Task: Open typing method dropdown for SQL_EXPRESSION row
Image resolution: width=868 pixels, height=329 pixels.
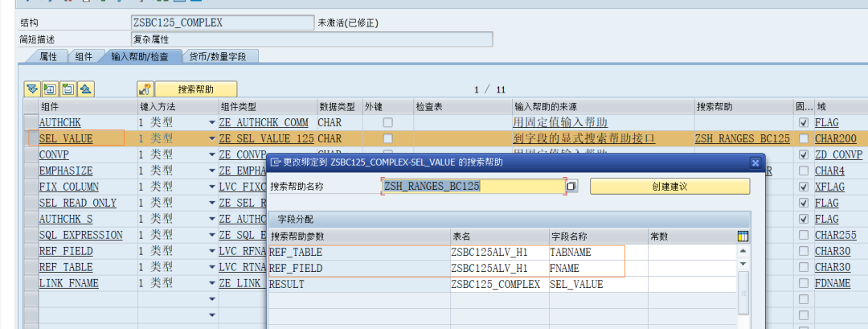Action: pyautogui.click(x=211, y=235)
